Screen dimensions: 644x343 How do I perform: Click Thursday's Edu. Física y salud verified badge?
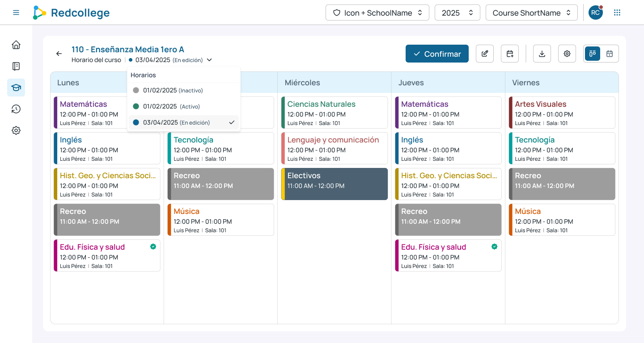(x=494, y=247)
